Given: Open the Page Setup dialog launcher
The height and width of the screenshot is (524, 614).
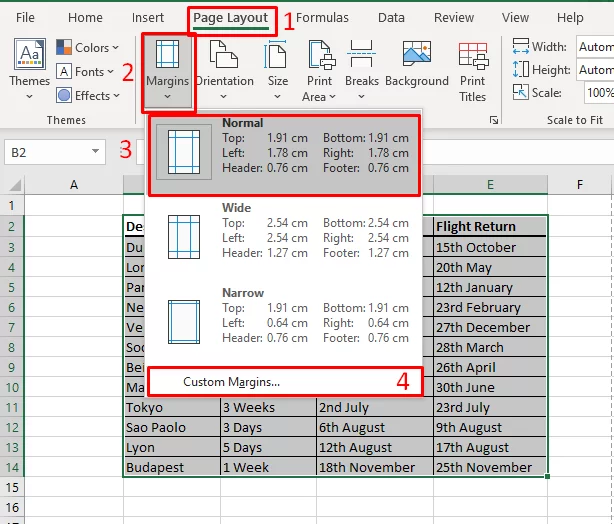Looking at the screenshot, I should pos(494,120).
